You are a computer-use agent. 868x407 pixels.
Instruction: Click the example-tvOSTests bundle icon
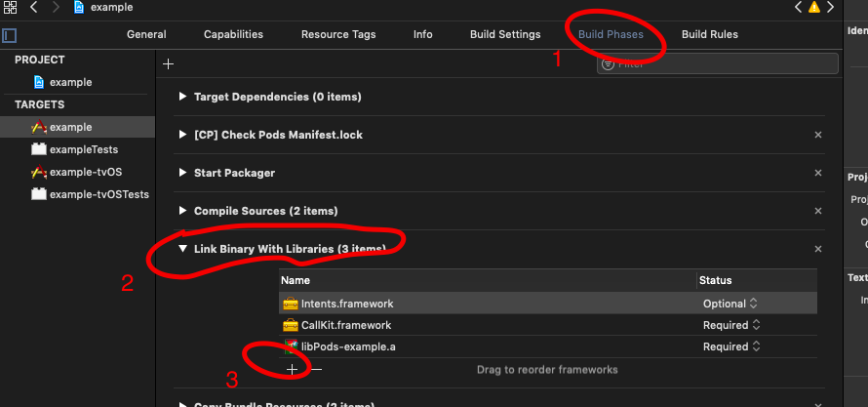coord(39,194)
